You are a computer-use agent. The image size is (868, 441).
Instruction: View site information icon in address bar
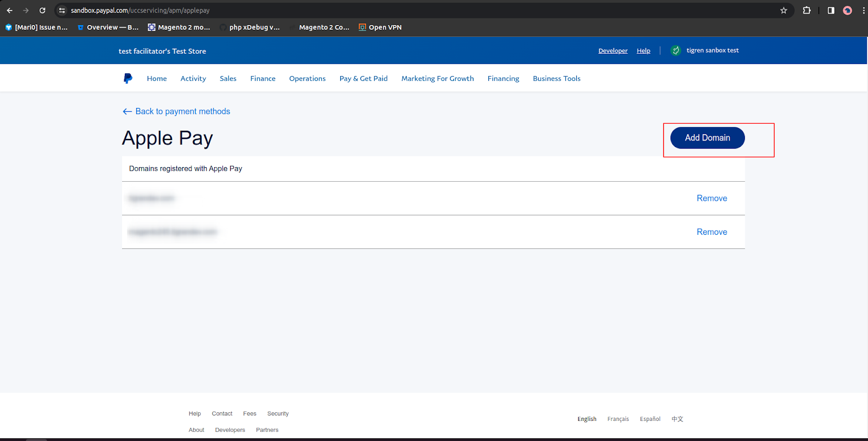coord(62,10)
